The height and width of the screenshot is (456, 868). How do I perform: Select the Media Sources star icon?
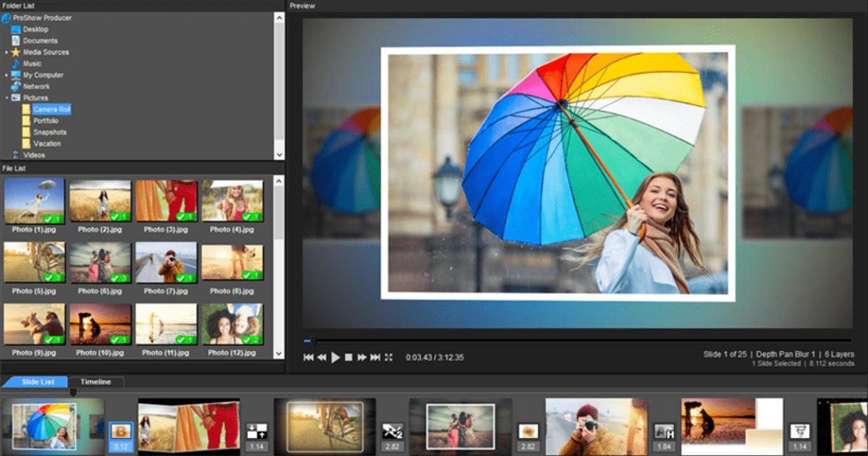coord(17,52)
